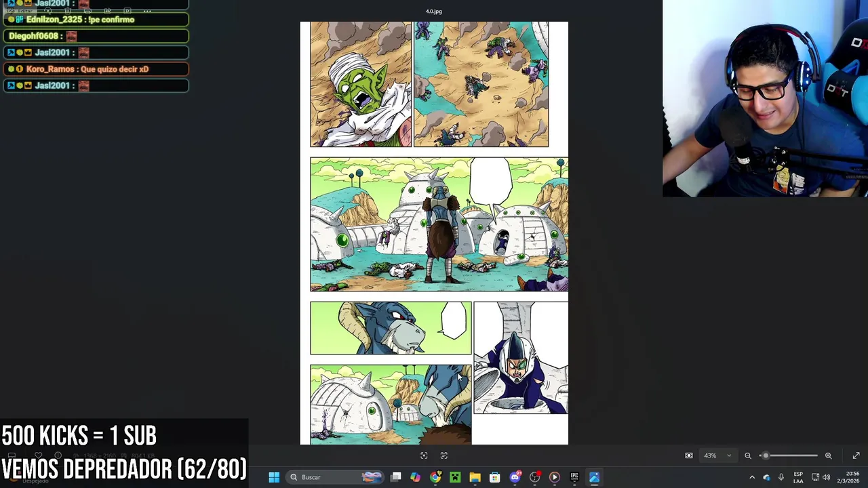Enter full screen view in Photos

(856, 455)
